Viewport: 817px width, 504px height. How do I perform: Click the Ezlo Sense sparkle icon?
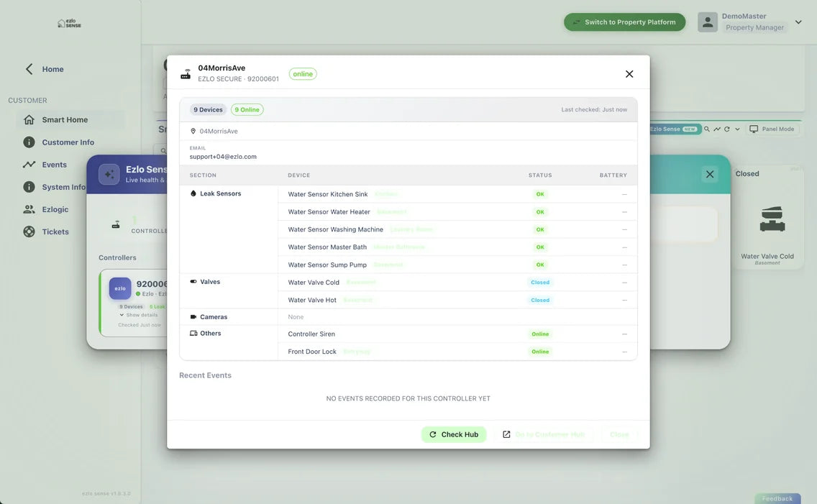point(109,175)
